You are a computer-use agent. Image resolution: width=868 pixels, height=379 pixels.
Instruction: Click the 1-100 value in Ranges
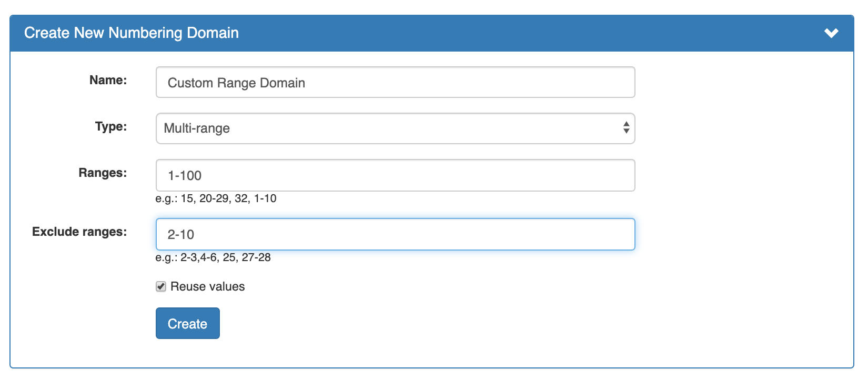click(185, 176)
